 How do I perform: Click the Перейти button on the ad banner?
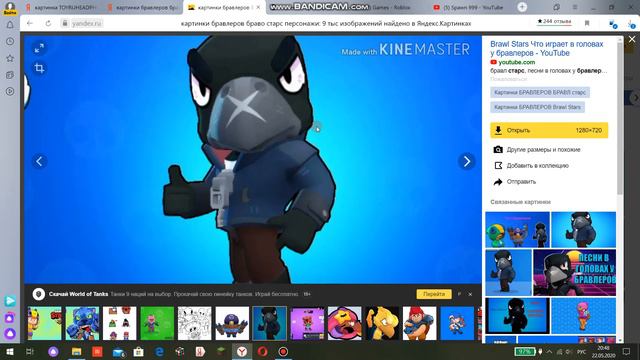pyautogui.click(x=434, y=294)
